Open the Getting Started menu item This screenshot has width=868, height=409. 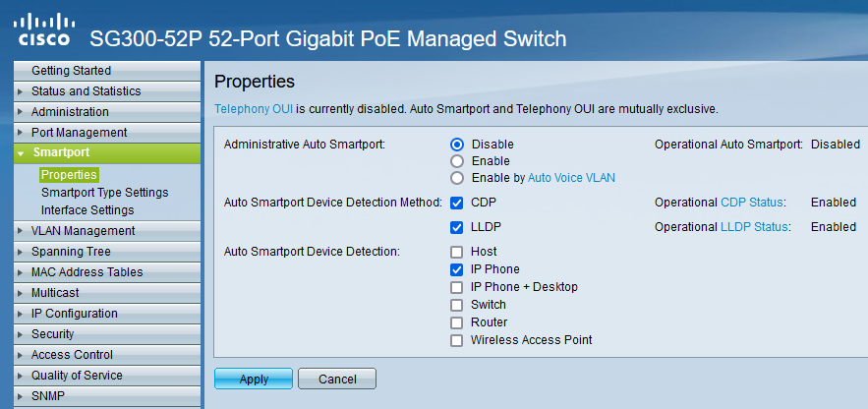tap(107, 71)
